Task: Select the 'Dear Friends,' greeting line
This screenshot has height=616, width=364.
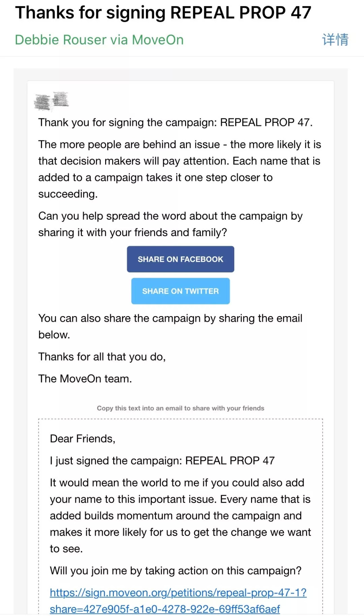Action: 83,439
